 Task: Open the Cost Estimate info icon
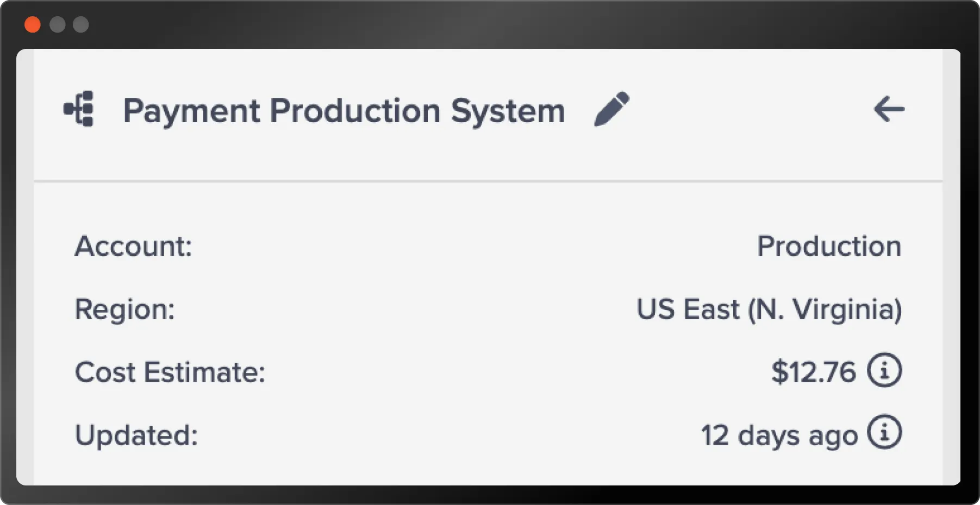tap(884, 371)
